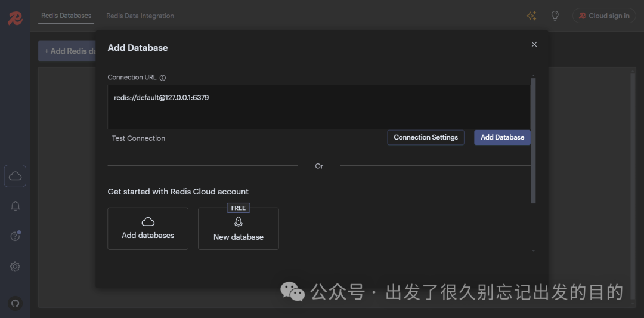
Task: Open Connection Settings
Action: [426, 137]
